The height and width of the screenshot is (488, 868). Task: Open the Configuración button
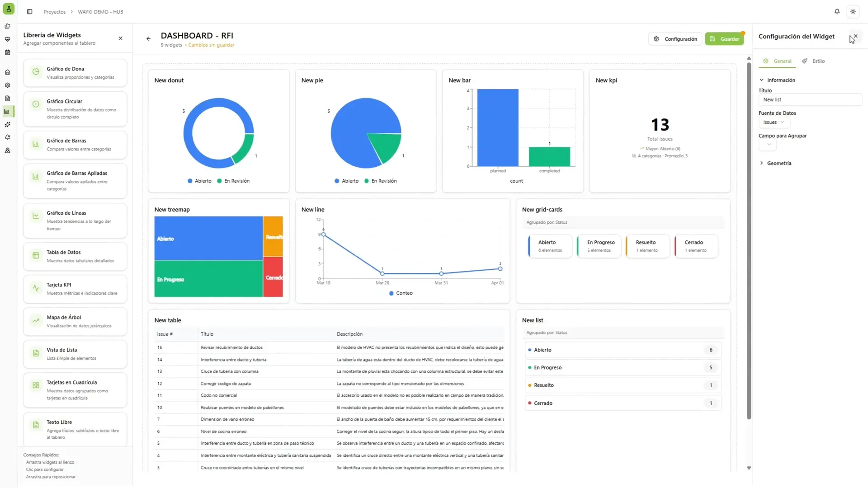point(675,39)
